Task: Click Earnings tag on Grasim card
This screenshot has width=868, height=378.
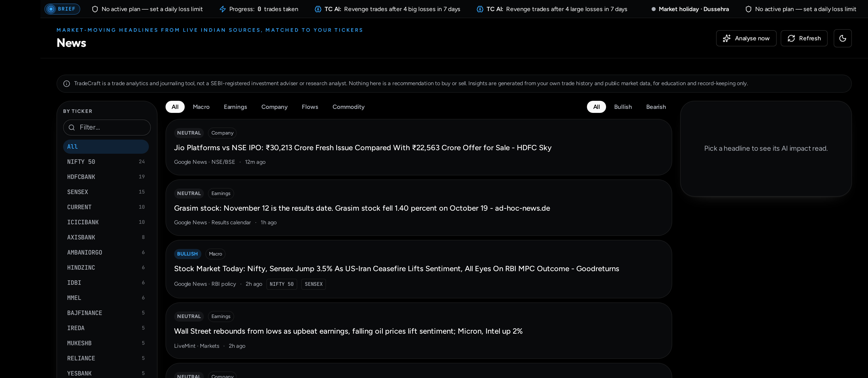Action: 221,194
